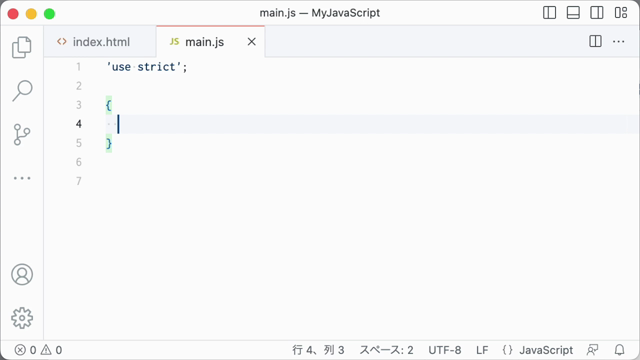Open the Manage gear menu
640x360 pixels.
(22, 318)
